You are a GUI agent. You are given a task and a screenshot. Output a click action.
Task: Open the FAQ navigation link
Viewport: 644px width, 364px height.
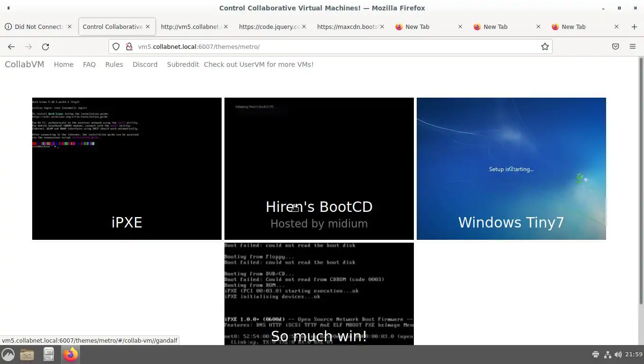[x=89, y=64]
